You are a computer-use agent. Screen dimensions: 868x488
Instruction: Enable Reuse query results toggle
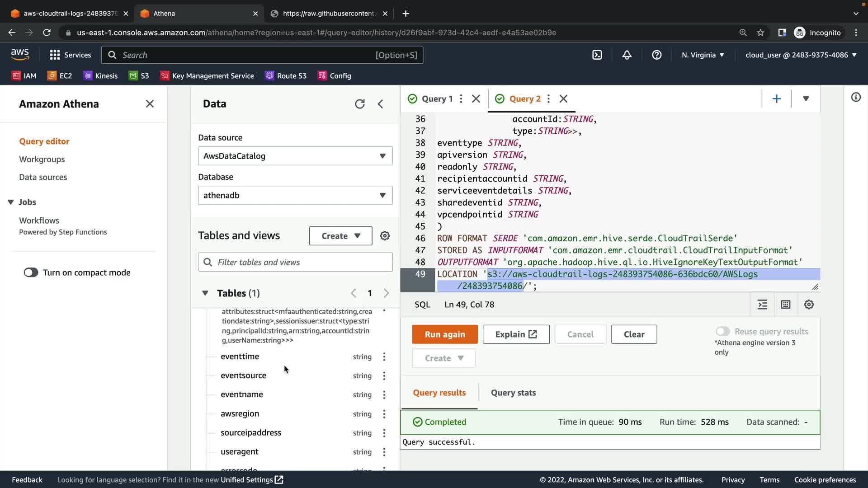point(722,331)
